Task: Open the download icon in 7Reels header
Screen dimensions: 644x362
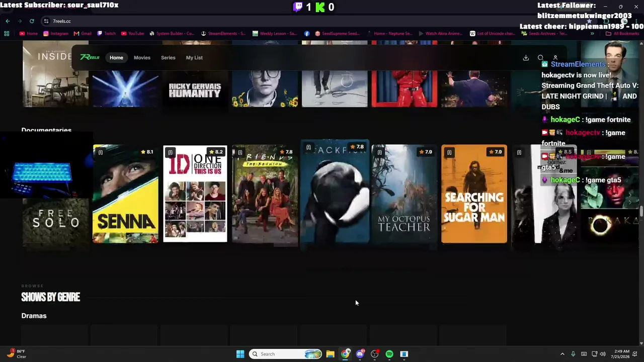Action: point(526,58)
